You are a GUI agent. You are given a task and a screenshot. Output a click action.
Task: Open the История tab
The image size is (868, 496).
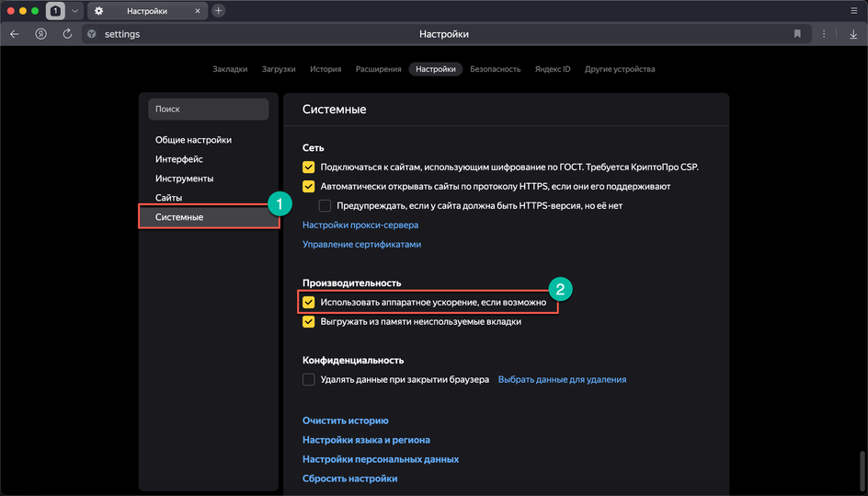(x=325, y=69)
